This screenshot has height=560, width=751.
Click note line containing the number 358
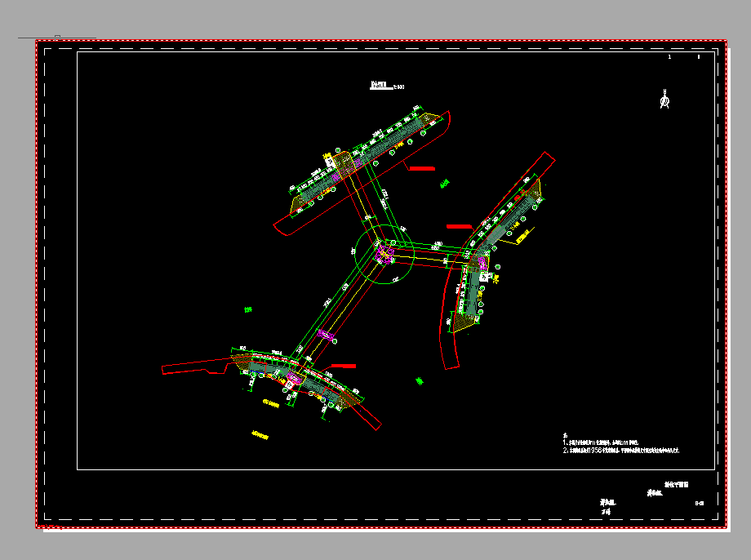point(620,451)
